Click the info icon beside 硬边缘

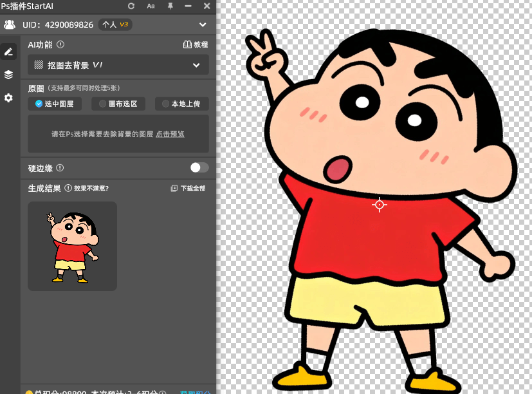[60, 167]
